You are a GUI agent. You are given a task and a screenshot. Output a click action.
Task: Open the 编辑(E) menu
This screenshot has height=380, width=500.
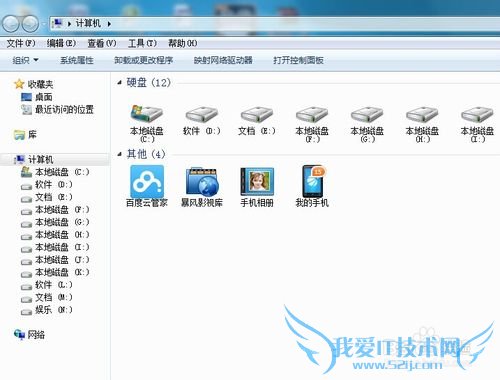tap(61, 43)
